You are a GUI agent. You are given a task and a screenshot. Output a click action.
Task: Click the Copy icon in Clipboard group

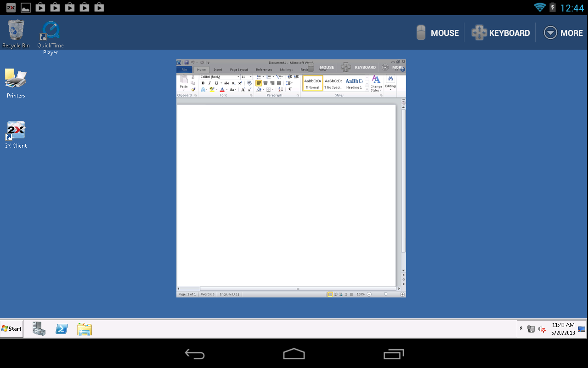(193, 83)
